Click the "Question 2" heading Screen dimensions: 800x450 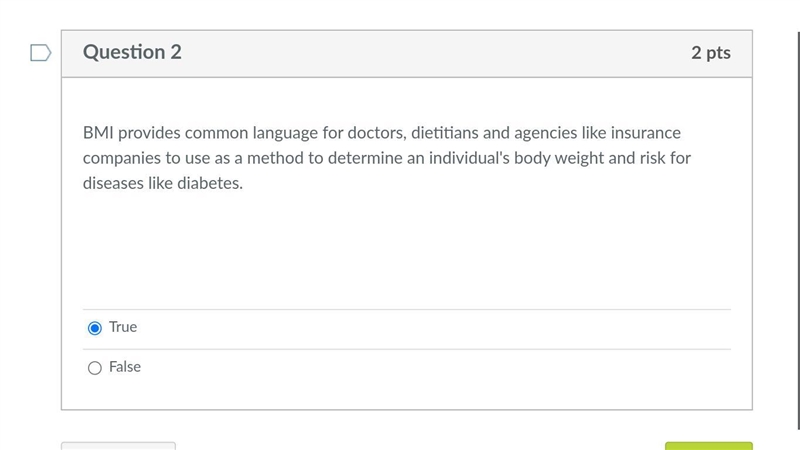pyautogui.click(x=132, y=52)
